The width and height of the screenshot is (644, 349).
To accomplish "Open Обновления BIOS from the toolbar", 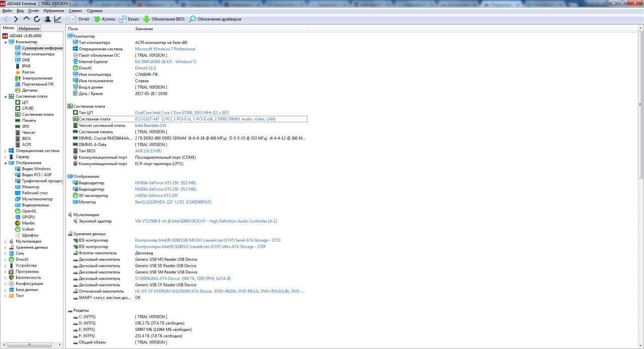I will tap(164, 19).
